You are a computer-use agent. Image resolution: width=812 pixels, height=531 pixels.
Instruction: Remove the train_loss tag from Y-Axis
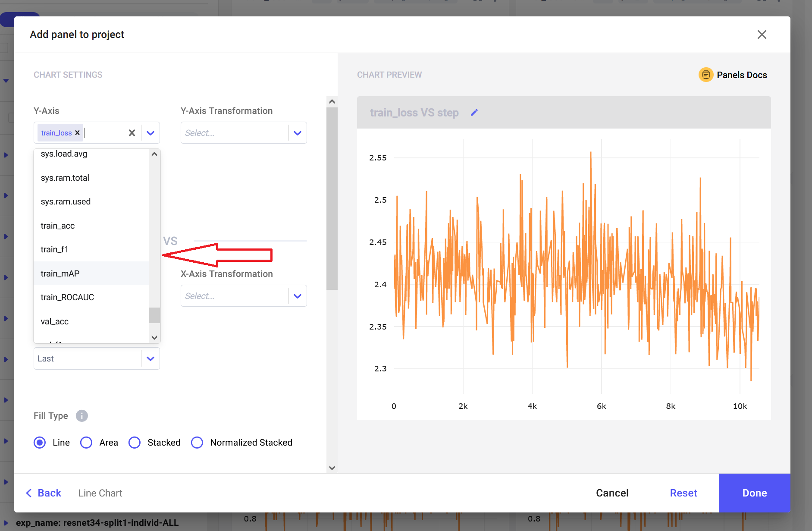point(78,133)
